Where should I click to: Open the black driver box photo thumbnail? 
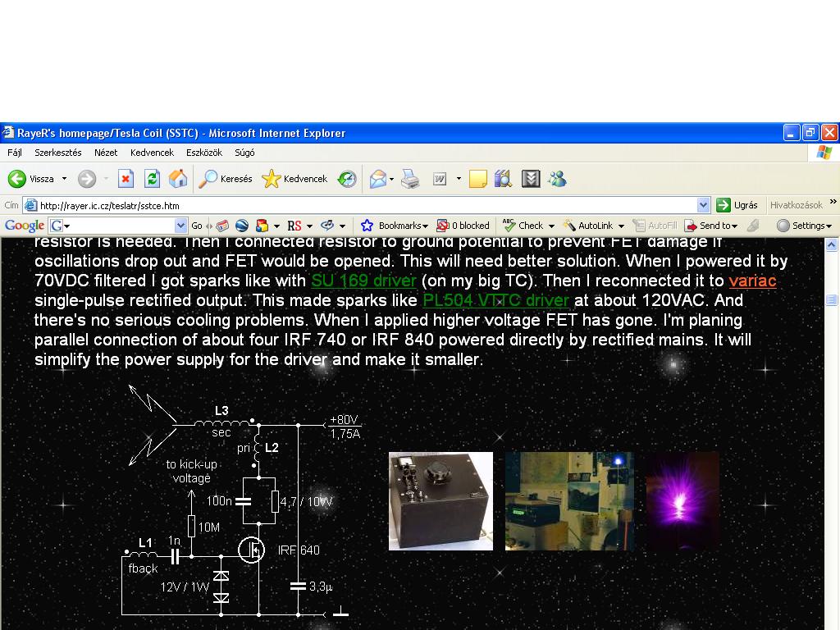coord(441,501)
